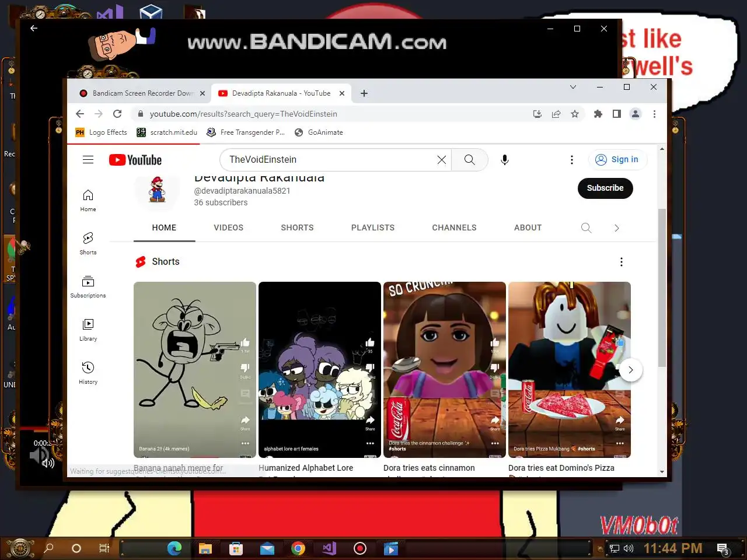Open Shorts in YouTube sidebar
This screenshot has height=560, width=747.
coord(88,243)
